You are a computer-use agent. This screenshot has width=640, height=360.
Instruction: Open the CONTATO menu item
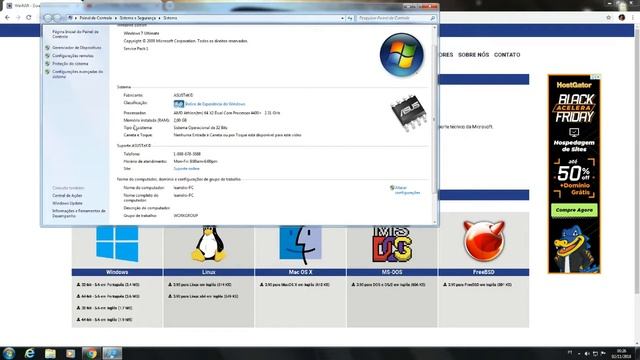pos(507,55)
